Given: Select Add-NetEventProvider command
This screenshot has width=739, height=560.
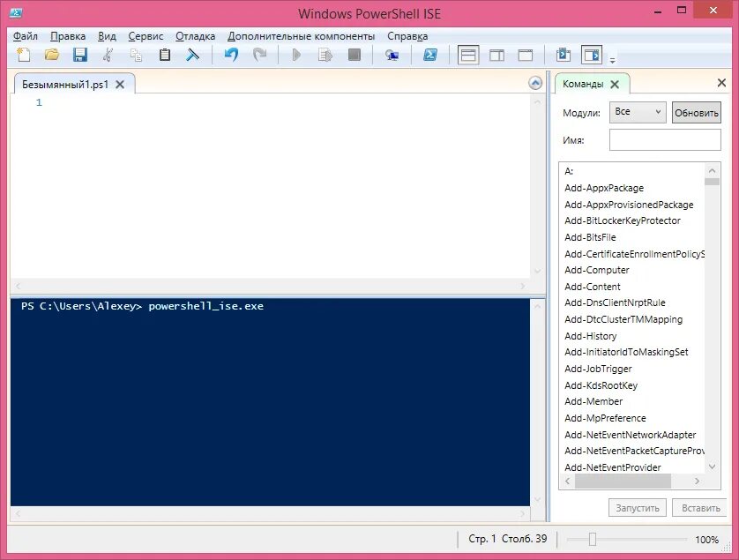Looking at the screenshot, I should 613,467.
